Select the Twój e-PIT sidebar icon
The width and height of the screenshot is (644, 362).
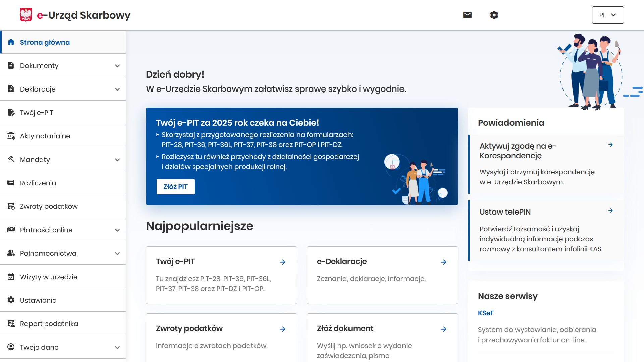tap(11, 112)
